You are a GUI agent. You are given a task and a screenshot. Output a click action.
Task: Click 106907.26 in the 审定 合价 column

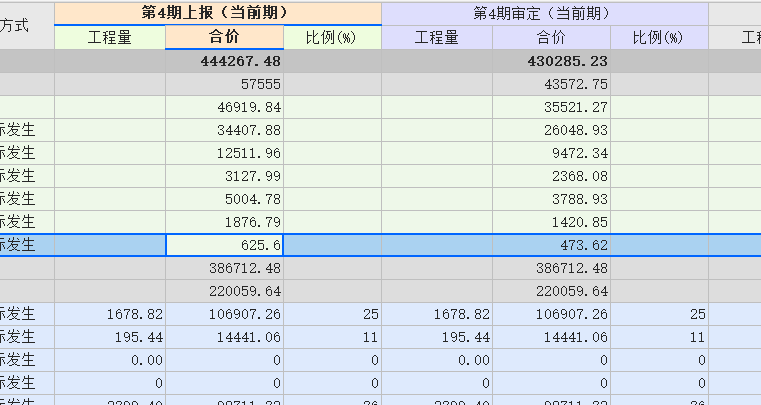551,314
